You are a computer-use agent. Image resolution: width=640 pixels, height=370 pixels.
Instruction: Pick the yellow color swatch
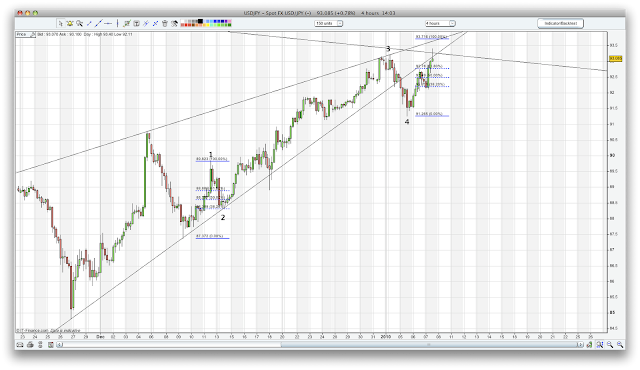tap(208, 25)
